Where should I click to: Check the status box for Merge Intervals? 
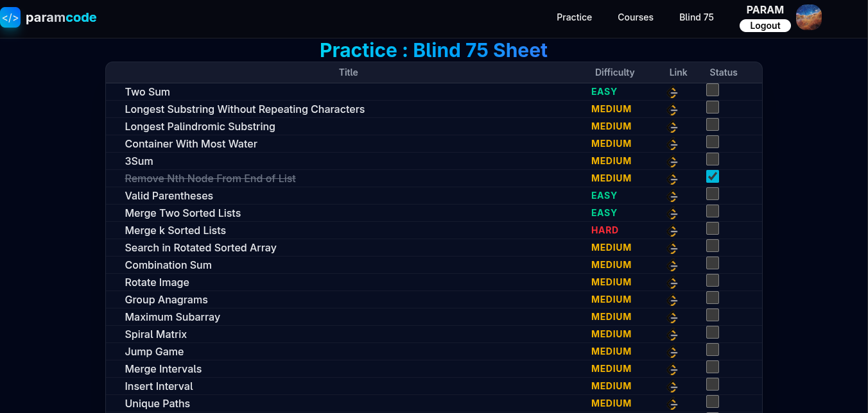[x=713, y=367]
